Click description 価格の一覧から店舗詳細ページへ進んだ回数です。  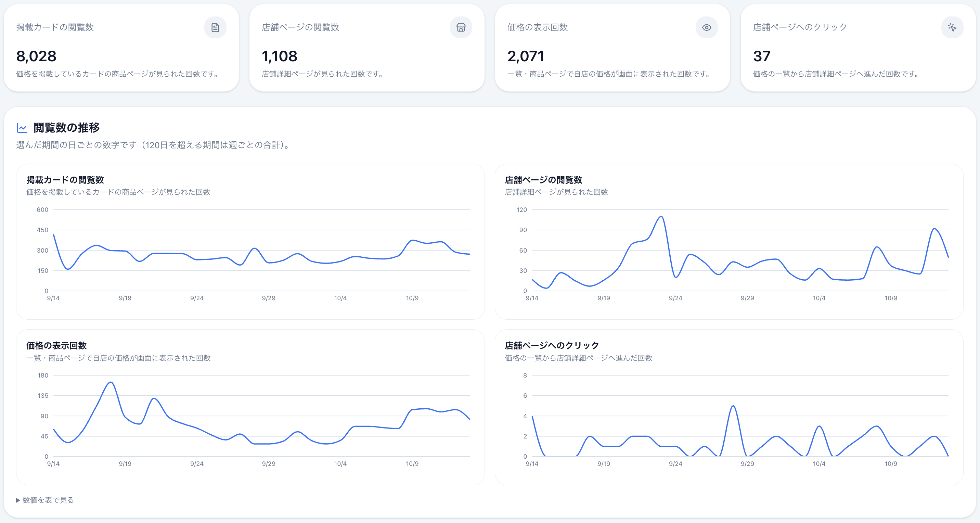[x=837, y=74]
